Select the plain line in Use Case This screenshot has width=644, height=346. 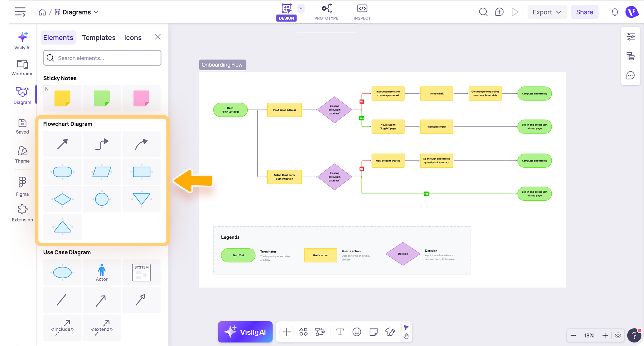coord(62,300)
